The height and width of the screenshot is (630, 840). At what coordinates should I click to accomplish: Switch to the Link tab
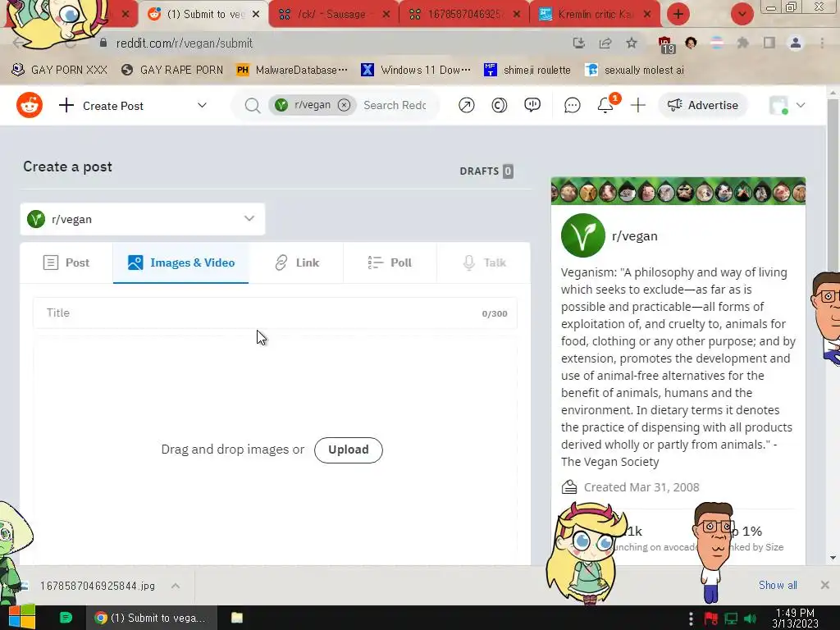(296, 262)
